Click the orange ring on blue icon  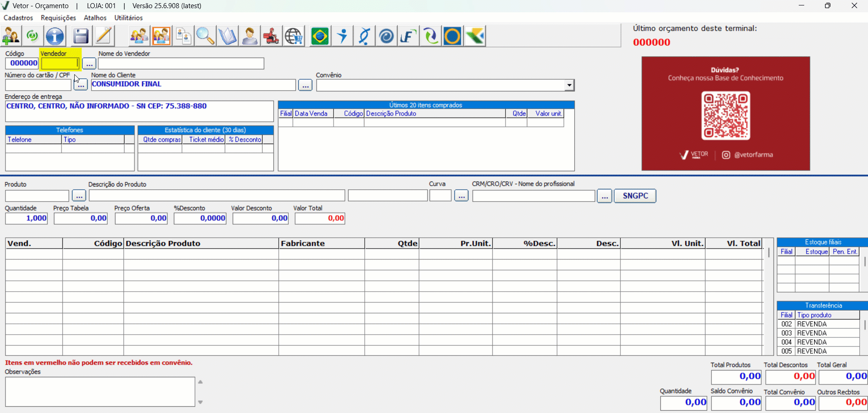[452, 36]
